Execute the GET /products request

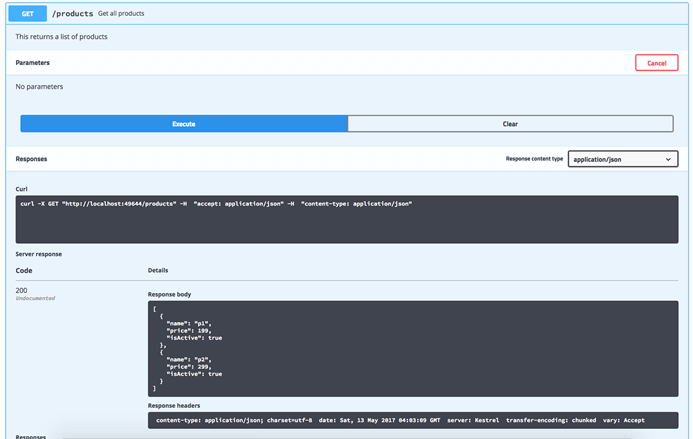click(x=184, y=124)
